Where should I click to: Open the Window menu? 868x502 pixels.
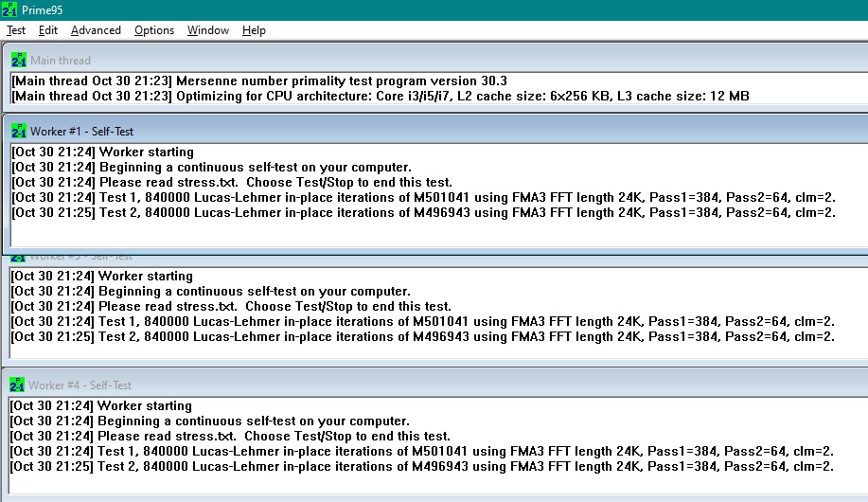[x=208, y=30]
